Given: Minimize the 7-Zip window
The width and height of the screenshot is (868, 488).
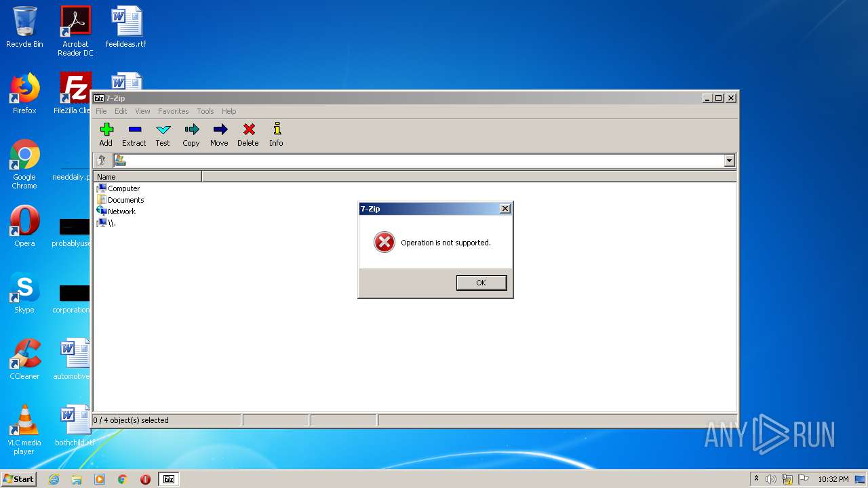Looking at the screenshot, I should [x=708, y=98].
